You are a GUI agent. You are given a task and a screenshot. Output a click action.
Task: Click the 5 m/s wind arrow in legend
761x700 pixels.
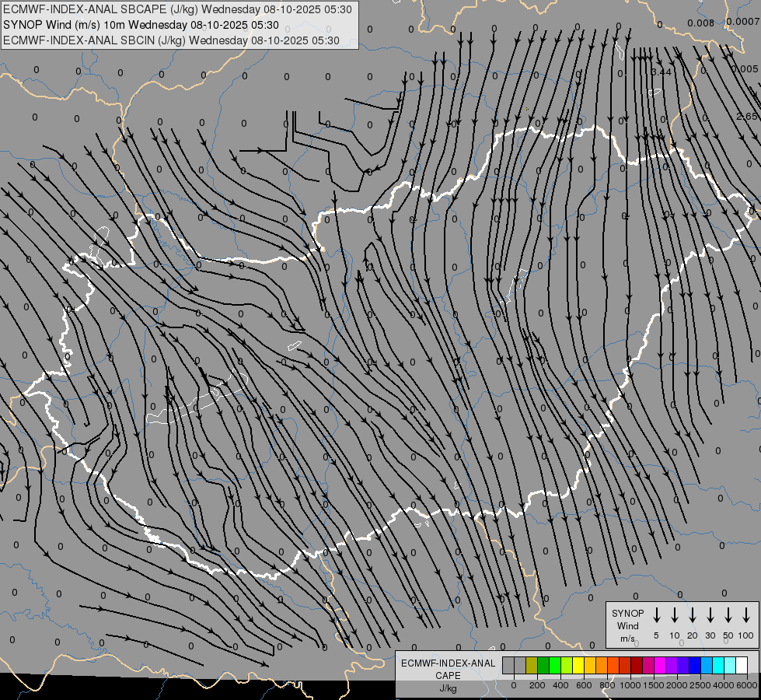tap(657, 615)
